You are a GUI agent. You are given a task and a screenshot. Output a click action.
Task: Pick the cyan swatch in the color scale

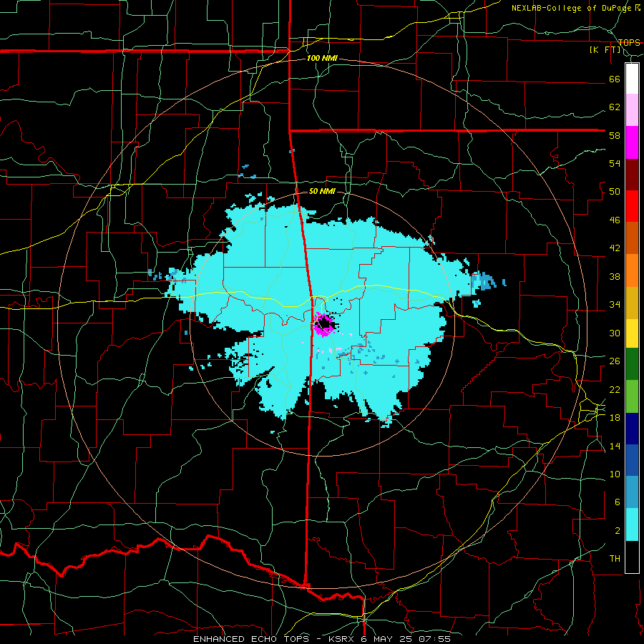(x=632, y=525)
